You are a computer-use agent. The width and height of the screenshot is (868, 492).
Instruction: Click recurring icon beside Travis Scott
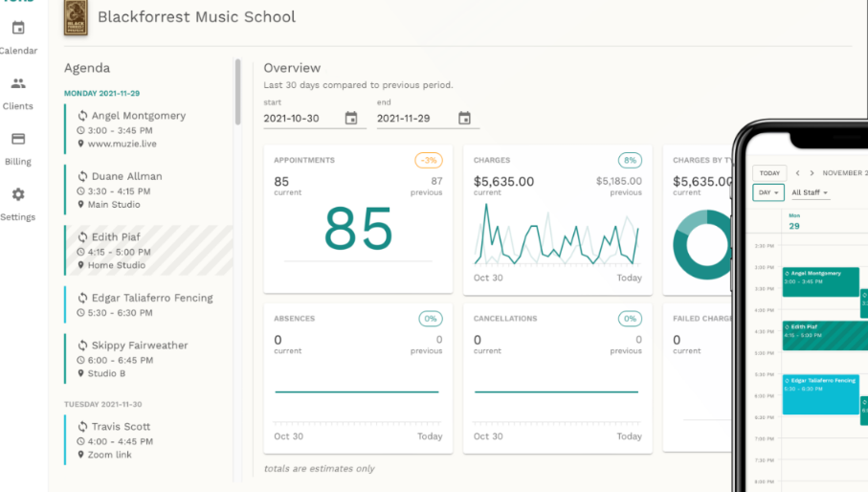[x=82, y=427]
